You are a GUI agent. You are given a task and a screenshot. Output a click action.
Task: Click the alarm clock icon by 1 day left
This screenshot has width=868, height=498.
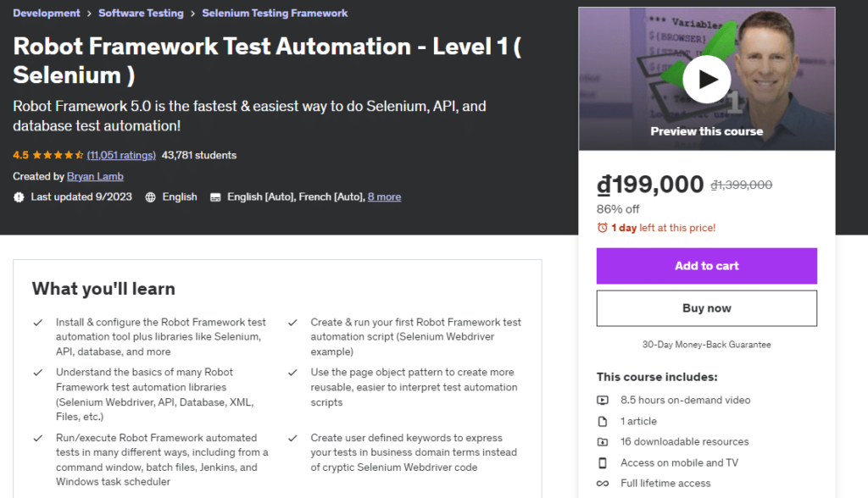pos(603,228)
